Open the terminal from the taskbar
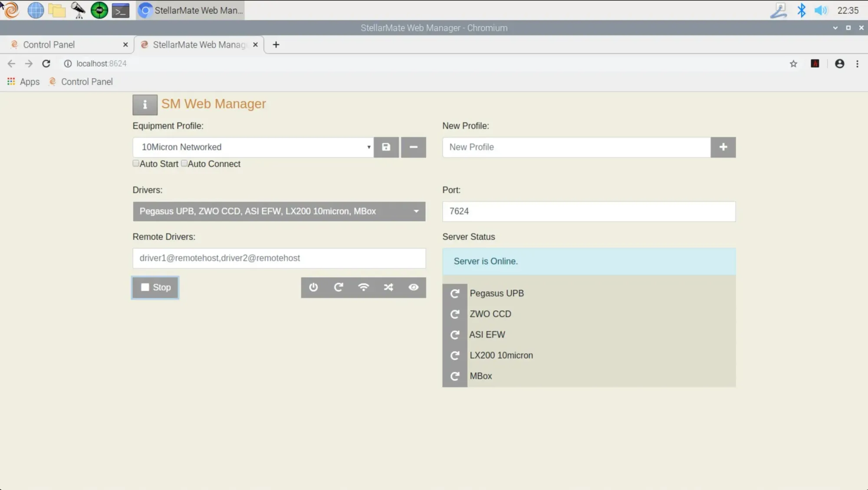This screenshot has width=868, height=490. tap(121, 10)
